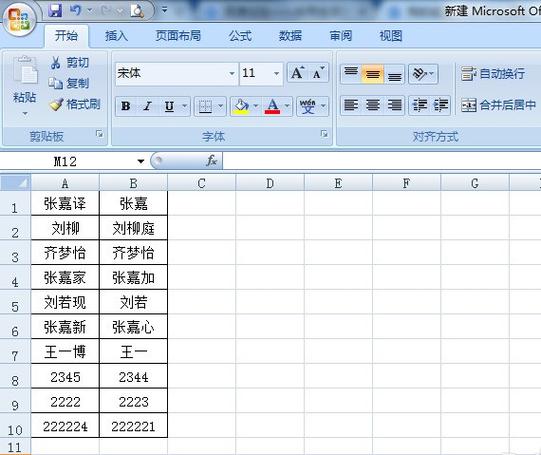
Task: Copy the selection with 复制
Action: pyautogui.click(x=69, y=83)
